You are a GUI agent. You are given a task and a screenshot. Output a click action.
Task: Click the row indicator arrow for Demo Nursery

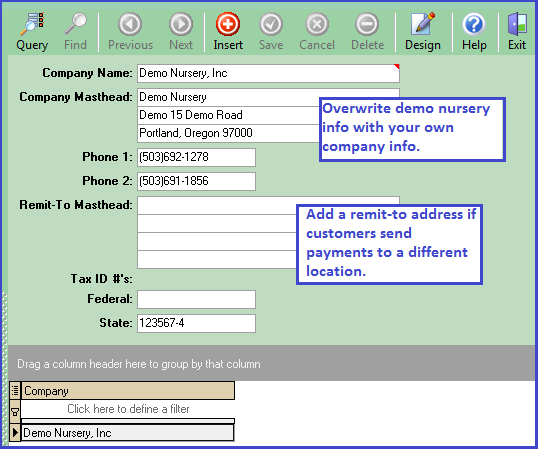coord(15,433)
